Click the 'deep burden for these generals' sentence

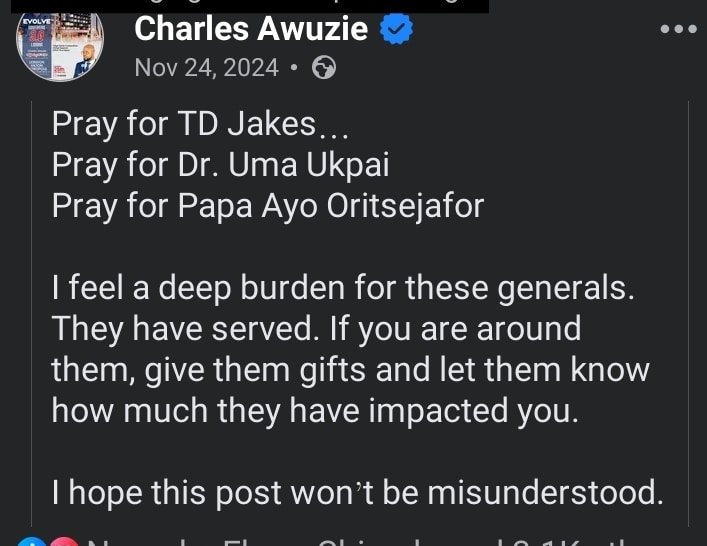pyautogui.click(x=343, y=288)
